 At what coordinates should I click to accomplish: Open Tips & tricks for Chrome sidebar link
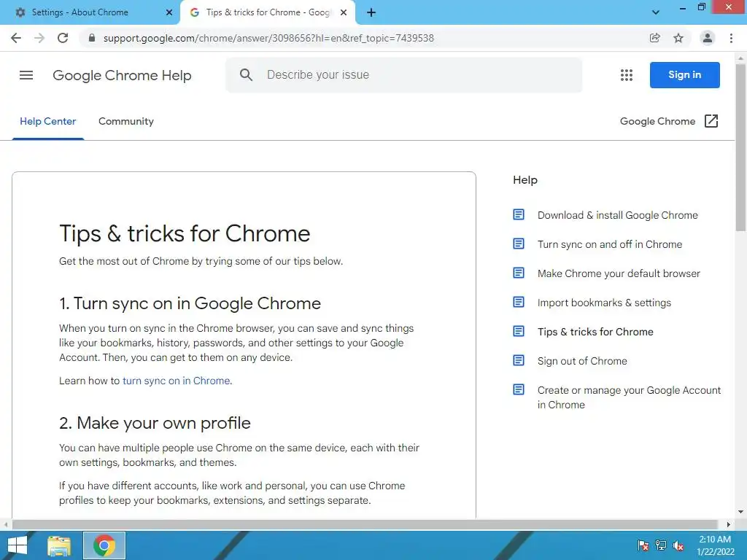[x=595, y=332]
